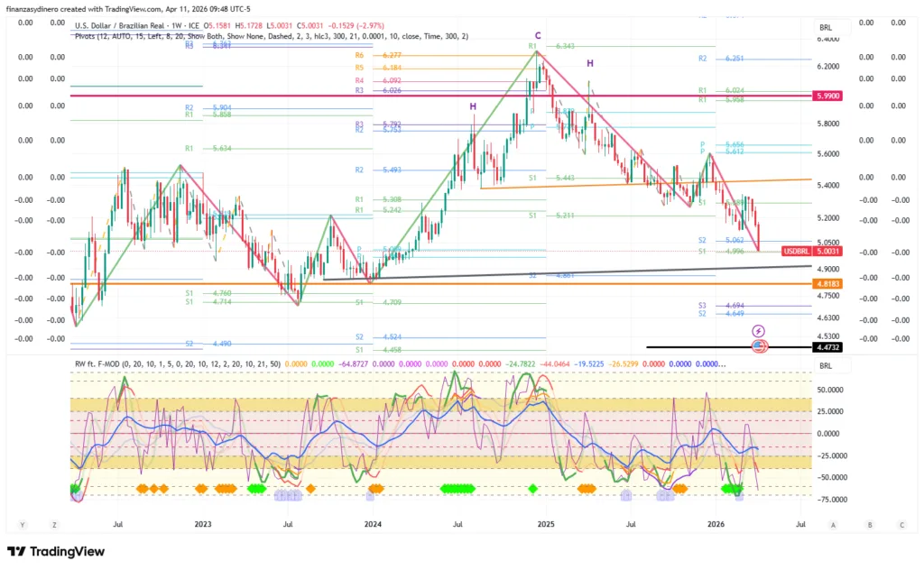Click the 2025 label on the time axis

coord(544,523)
